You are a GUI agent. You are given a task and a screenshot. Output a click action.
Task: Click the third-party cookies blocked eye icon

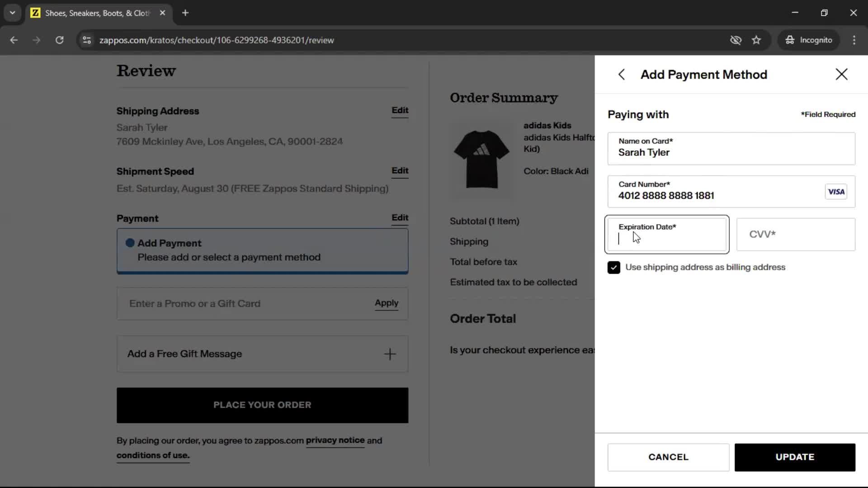736,40
